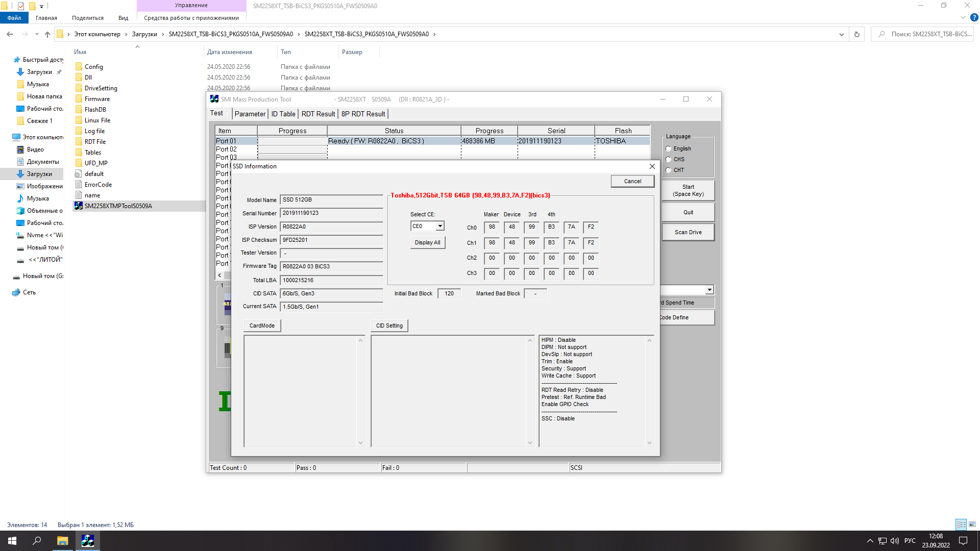This screenshot has height=551, width=980.
Task: Expand the combo box above Spend Time
Action: click(709, 290)
